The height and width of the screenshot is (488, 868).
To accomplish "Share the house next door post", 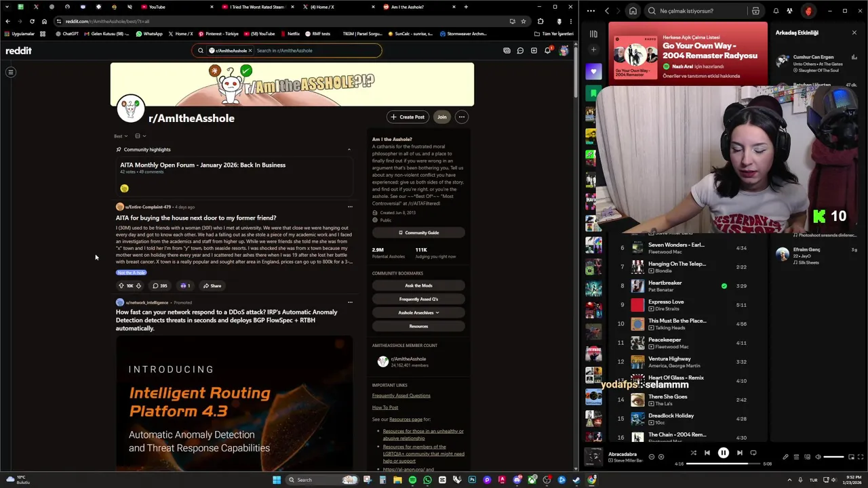I will coord(212,286).
